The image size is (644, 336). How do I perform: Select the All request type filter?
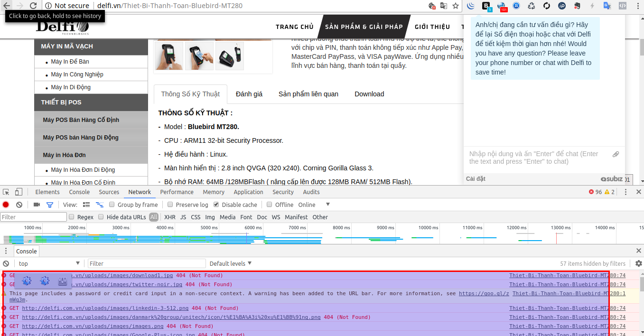click(154, 217)
